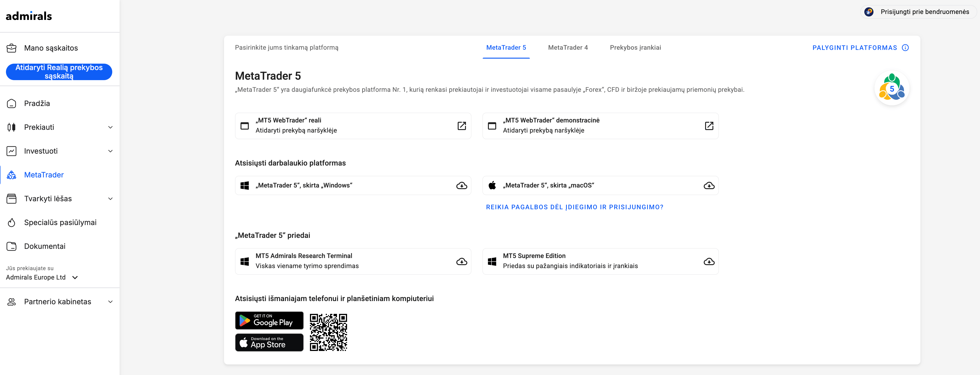
Task: Click the MT5 Admirals Research Terminal title
Action: click(x=304, y=256)
